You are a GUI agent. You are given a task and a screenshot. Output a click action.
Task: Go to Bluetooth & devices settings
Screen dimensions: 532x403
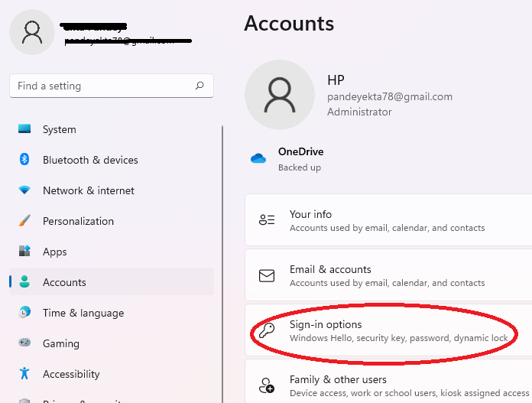point(90,160)
